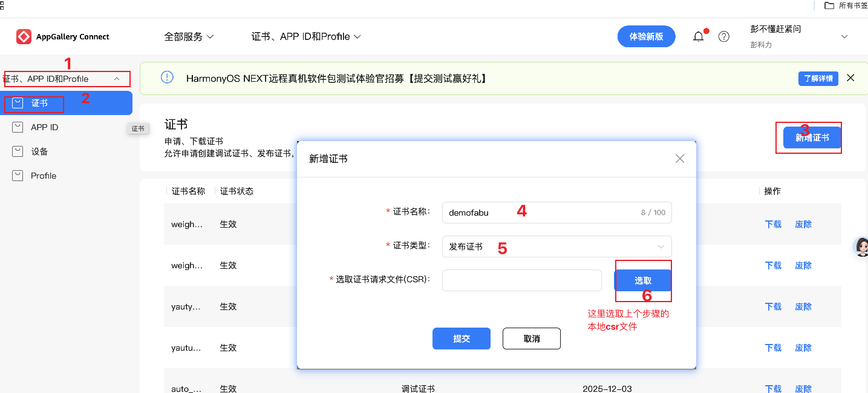
Task: Open the notification bell
Action: tap(698, 36)
